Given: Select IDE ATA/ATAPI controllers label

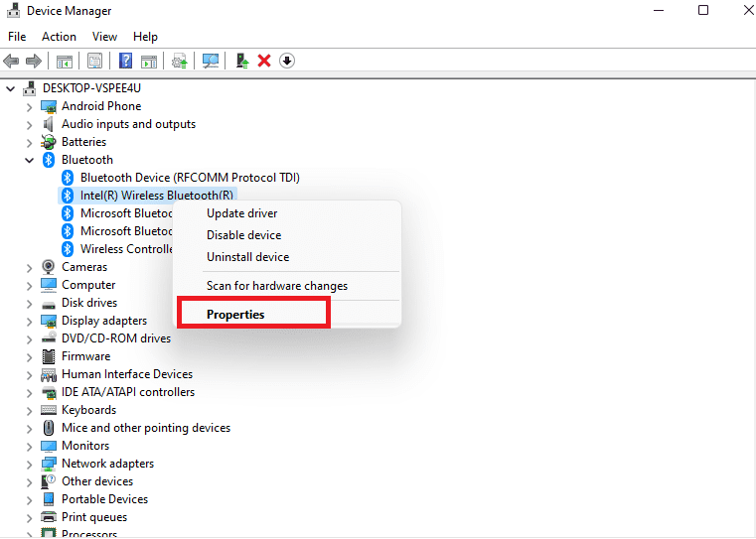Looking at the screenshot, I should pyautogui.click(x=128, y=392).
